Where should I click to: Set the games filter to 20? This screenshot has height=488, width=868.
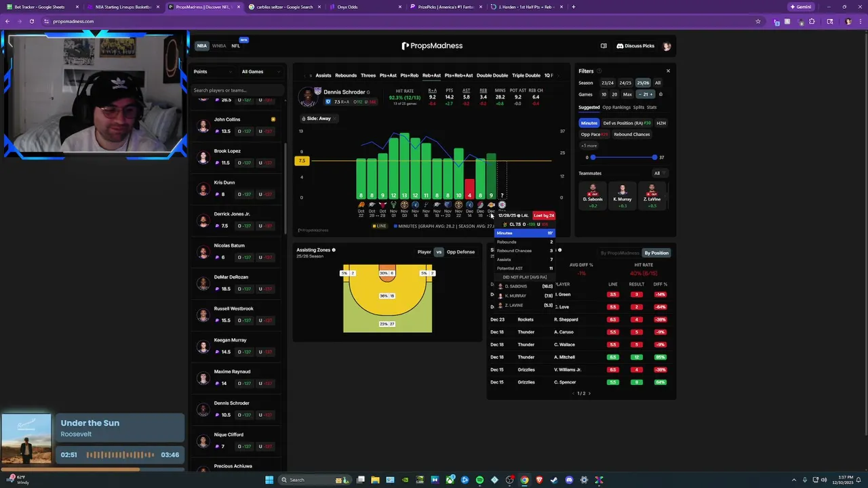click(x=614, y=94)
